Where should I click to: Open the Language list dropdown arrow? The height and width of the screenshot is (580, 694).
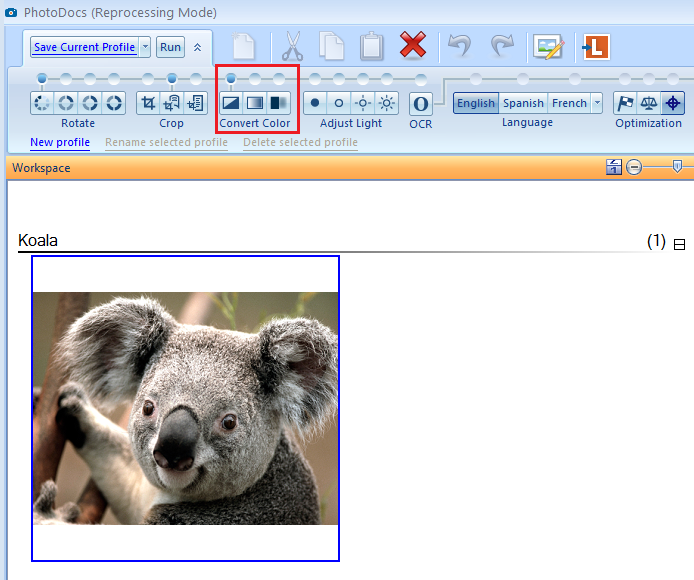click(x=597, y=103)
